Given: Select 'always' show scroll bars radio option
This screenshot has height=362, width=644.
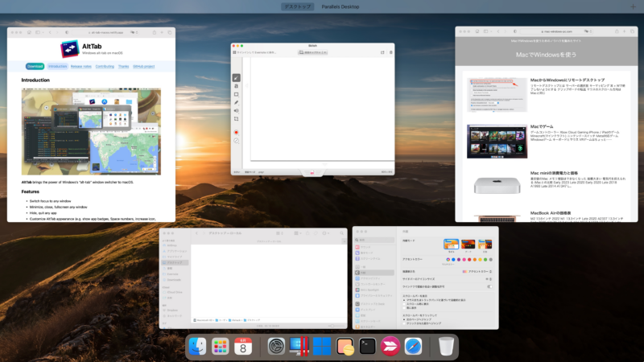Looking at the screenshot, I should pos(404,307).
